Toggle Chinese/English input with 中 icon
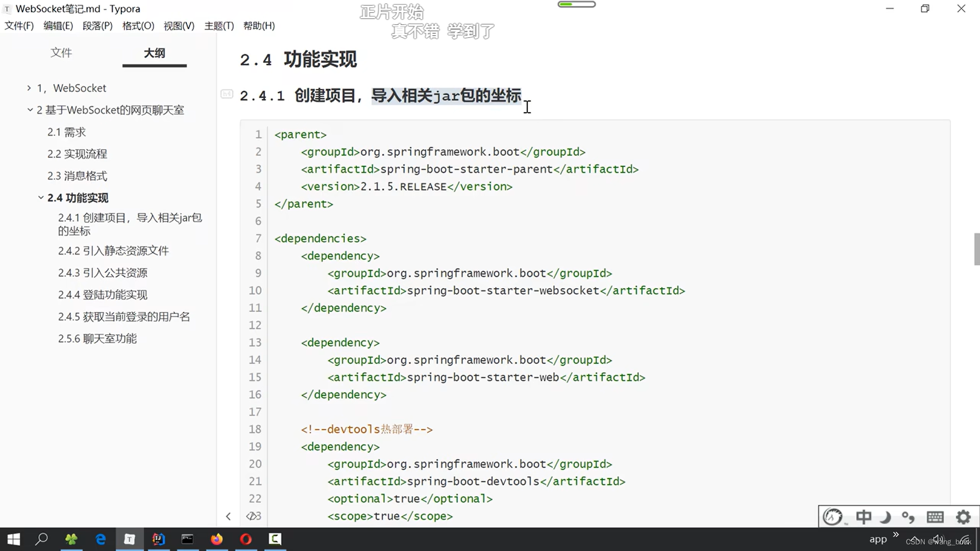980x551 pixels. point(864,516)
